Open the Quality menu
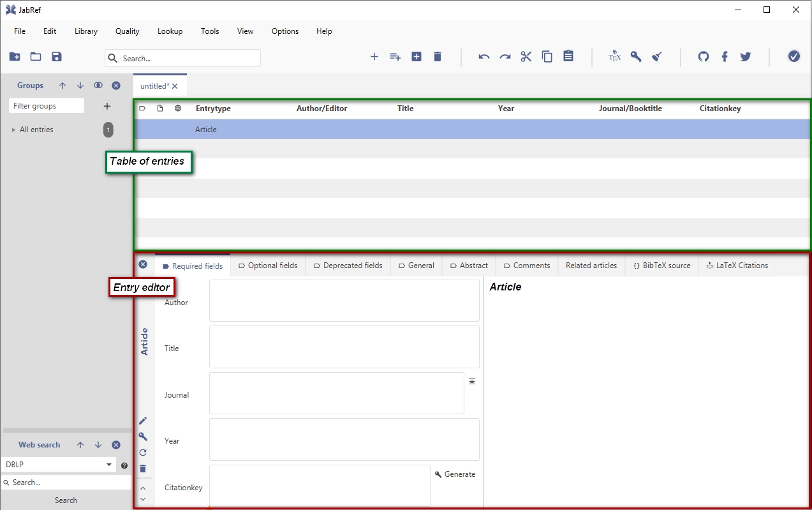This screenshot has height=510, width=812. (127, 31)
